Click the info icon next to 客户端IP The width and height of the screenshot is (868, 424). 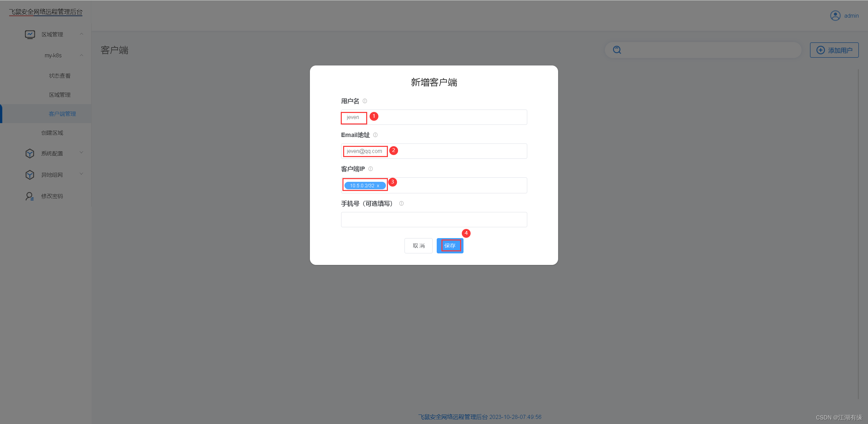pyautogui.click(x=371, y=169)
